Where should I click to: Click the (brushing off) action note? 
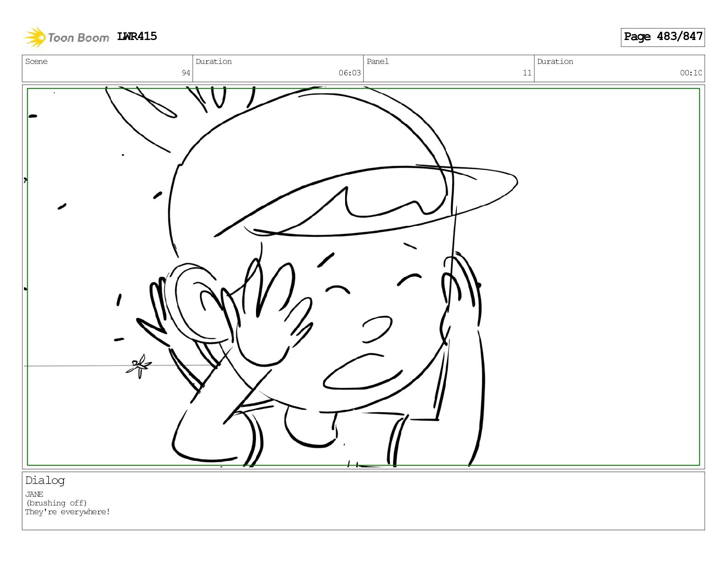point(56,503)
